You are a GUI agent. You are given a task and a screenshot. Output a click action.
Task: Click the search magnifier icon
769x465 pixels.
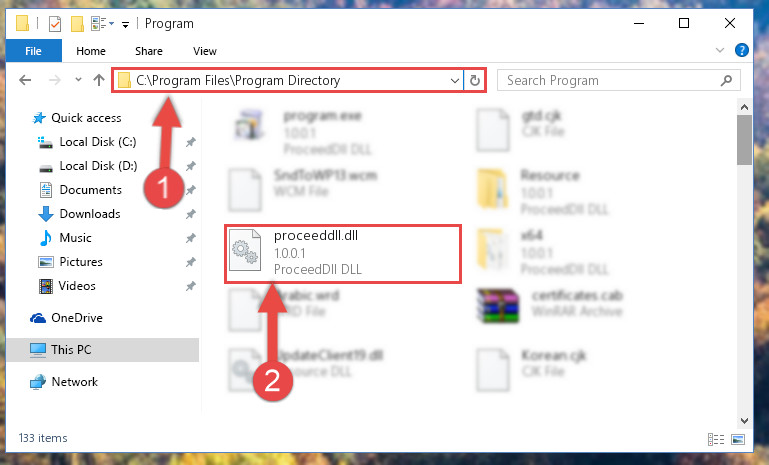(x=726, y=80)
